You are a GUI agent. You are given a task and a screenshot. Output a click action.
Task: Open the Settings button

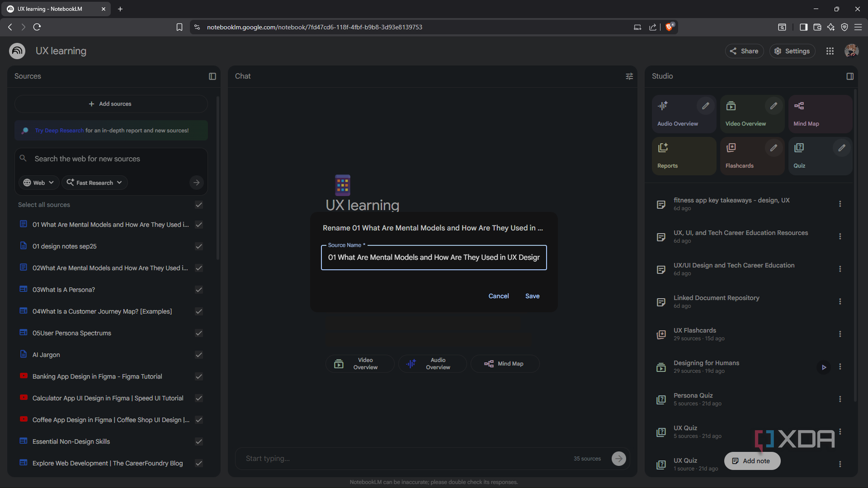tap(792, 51)
